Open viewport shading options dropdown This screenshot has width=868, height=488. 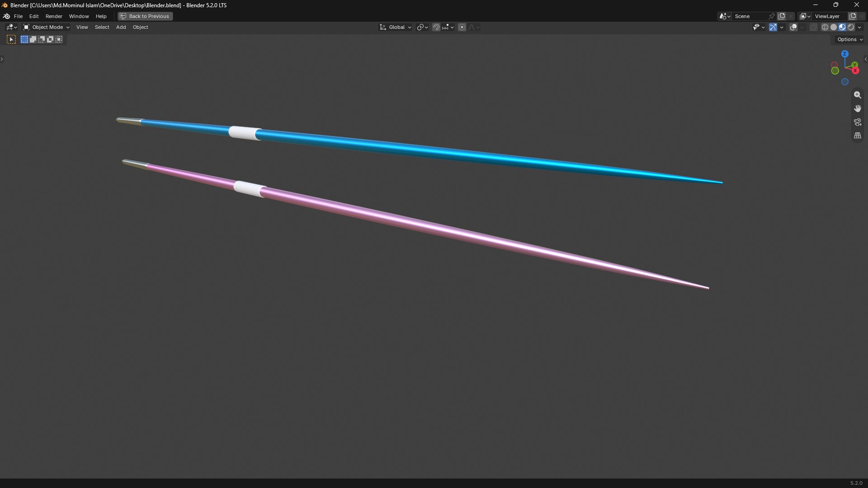(x=859, y=27)
